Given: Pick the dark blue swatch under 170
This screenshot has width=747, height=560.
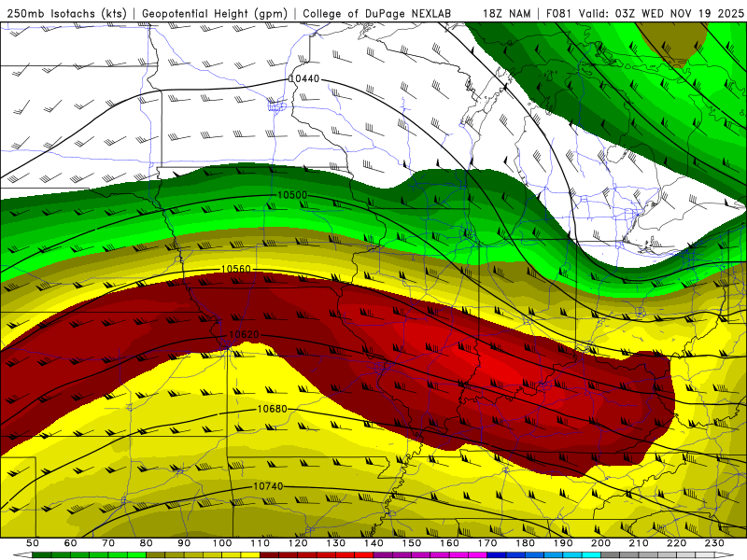Looking at the screenshot, I should (x=497, y=555).
